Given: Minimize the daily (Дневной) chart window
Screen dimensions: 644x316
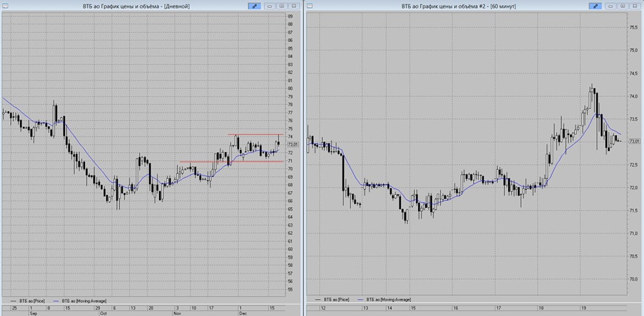Looking at the screenshot, I should 270,6.
